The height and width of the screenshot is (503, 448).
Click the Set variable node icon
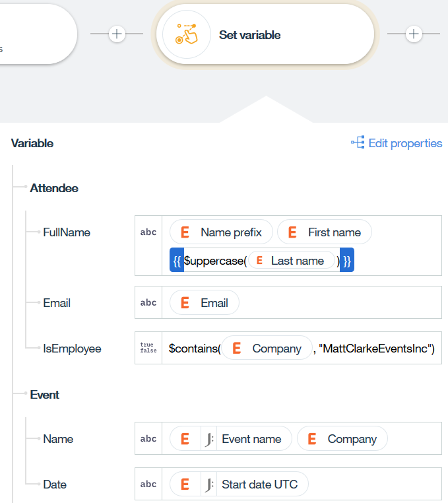186,35
